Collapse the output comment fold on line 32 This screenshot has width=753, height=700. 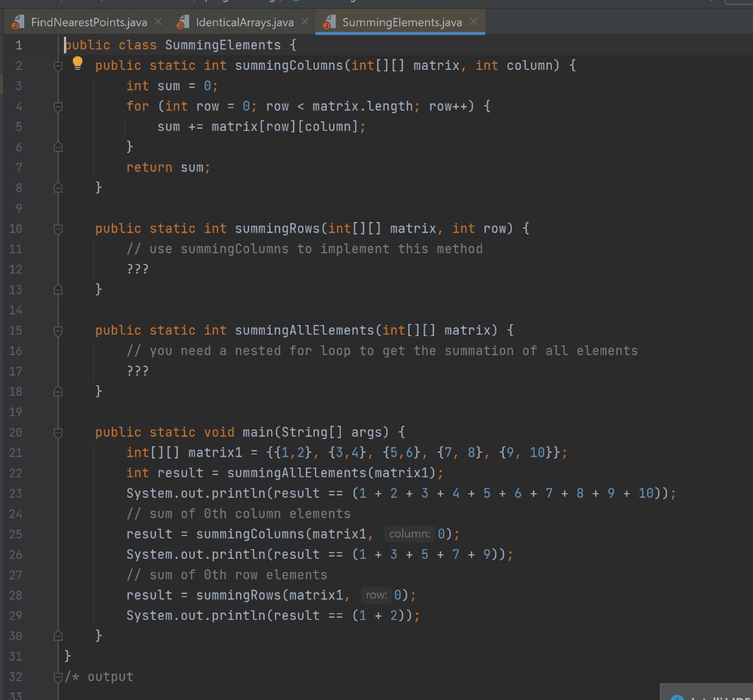(x=58, y=677)
